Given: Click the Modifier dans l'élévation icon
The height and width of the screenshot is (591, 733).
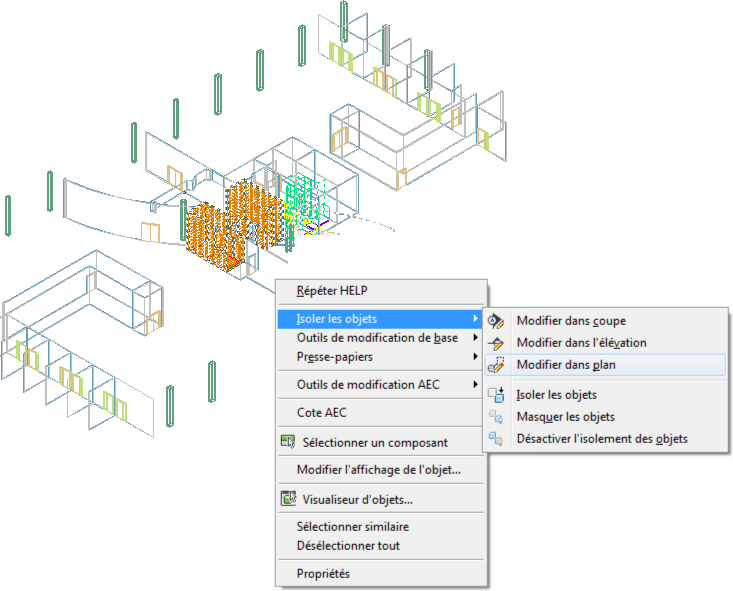Looking at the screenshot, I should coord(496,343).
